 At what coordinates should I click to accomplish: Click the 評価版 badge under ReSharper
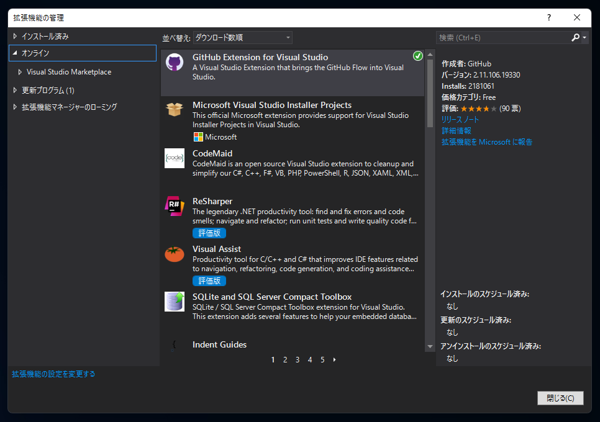point(209,233)
